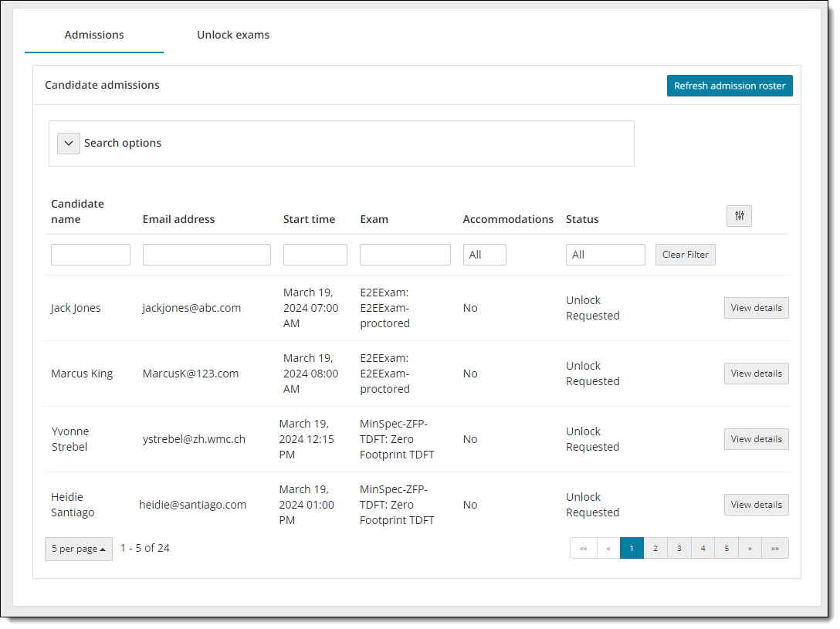Open the Accommodations filter dropdown
This screenshot has width=840, height=629.
point(484,255)
